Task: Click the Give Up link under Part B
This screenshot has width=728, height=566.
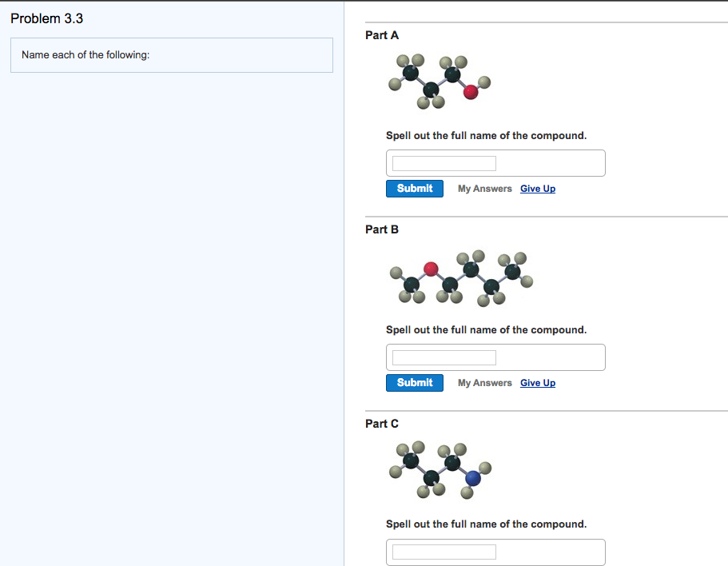Action: (537, 382)
